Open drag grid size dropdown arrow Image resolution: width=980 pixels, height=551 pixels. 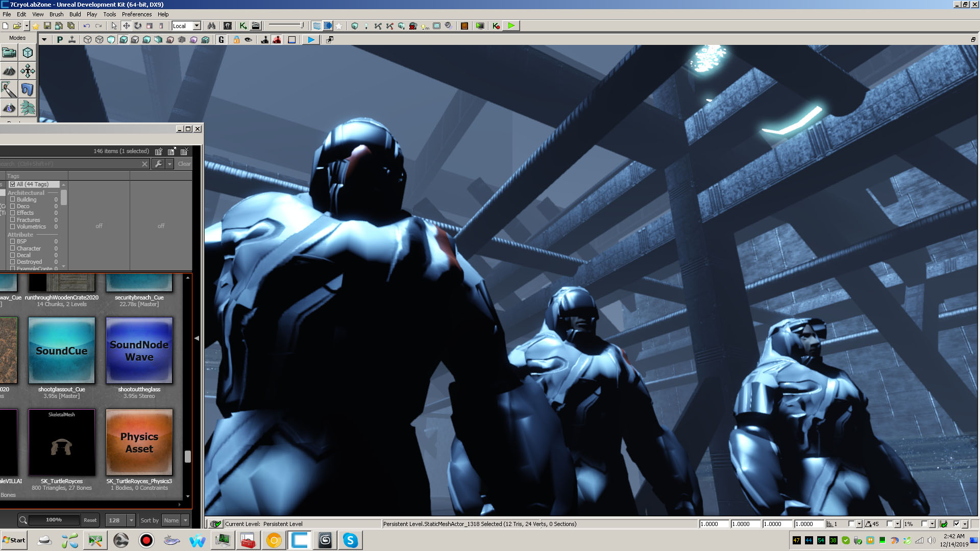[x=859, y=524]
